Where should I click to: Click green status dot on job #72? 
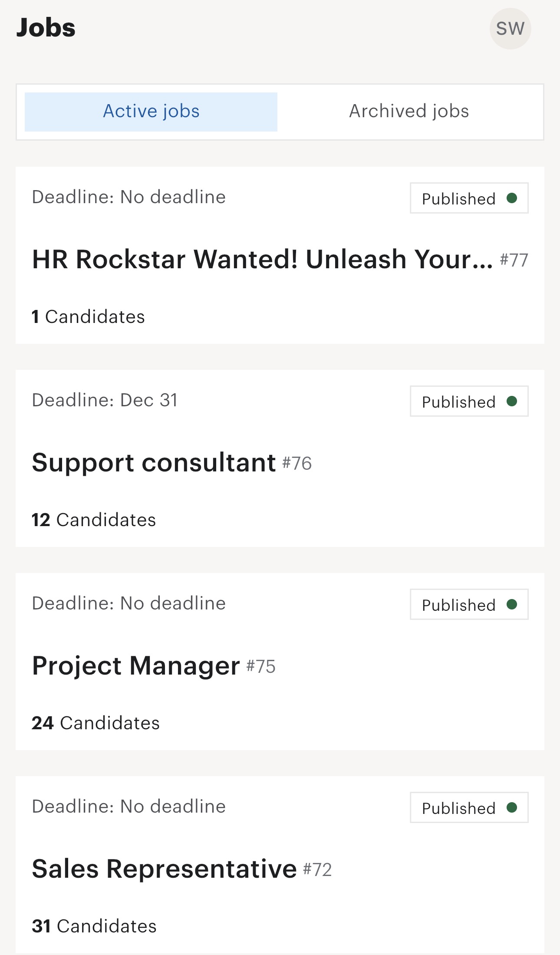pos(512,807)
